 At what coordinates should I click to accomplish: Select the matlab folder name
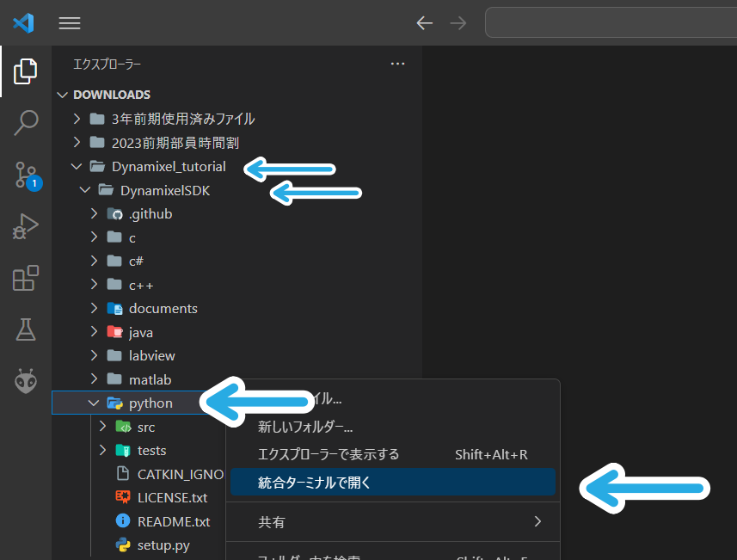pos(150,379)
